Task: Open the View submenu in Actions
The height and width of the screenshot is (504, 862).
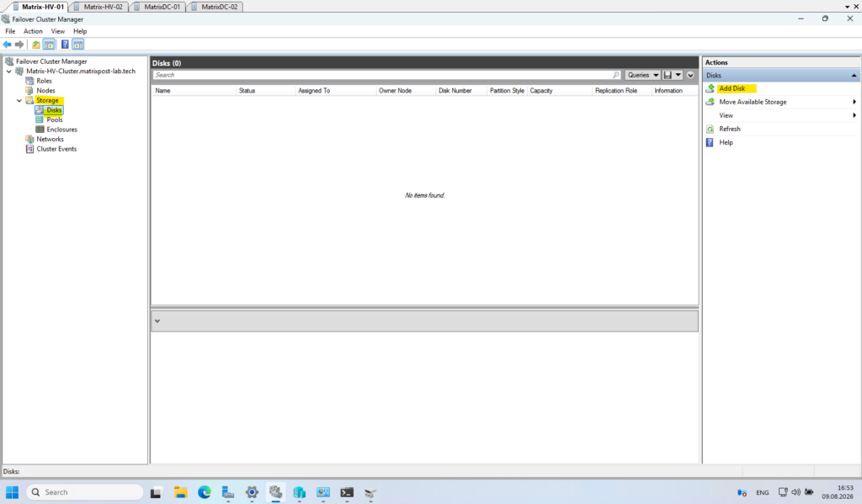Action: point(780,115)
